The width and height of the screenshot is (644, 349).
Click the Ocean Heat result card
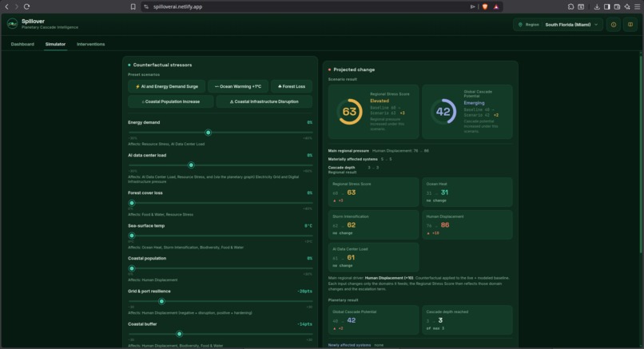pos(467,192)
